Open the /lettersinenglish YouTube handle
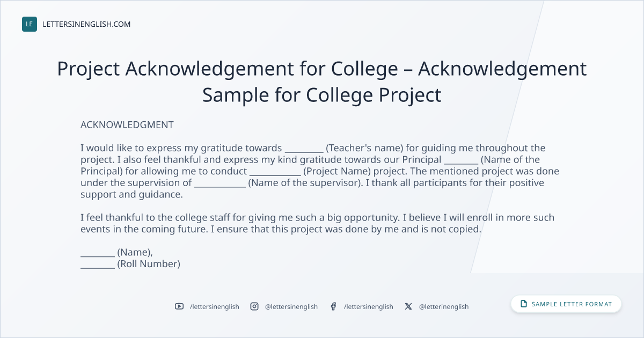The image size is (644, 338). click(x=215, y=306)
